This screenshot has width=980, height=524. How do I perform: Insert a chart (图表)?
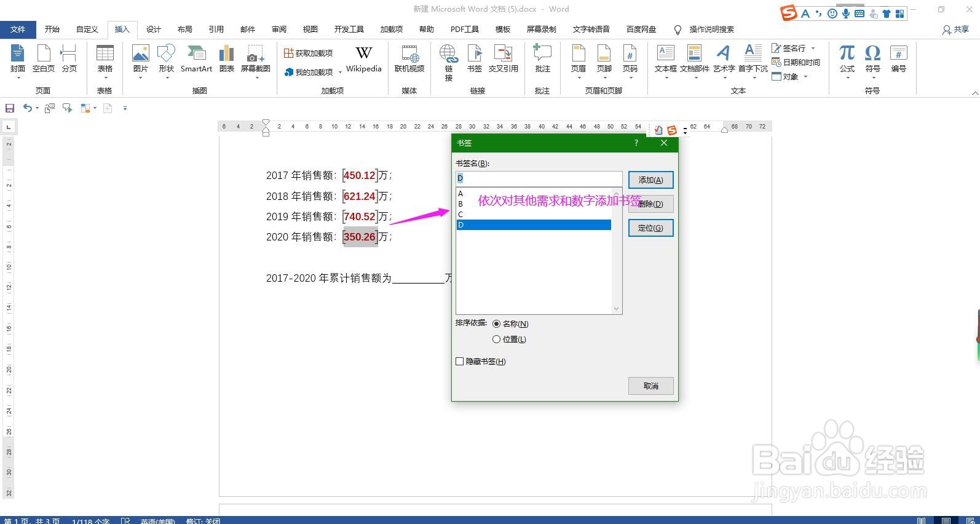pos(227,60)
